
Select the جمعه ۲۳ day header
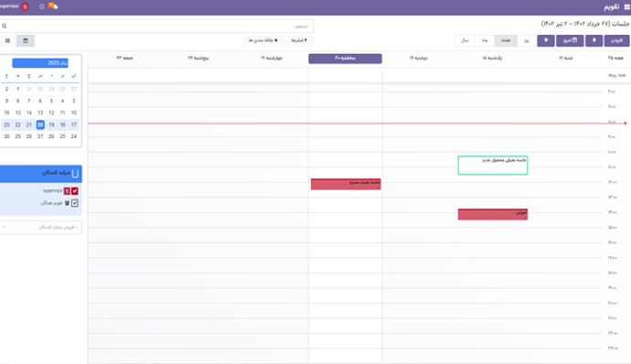[124, 58]
